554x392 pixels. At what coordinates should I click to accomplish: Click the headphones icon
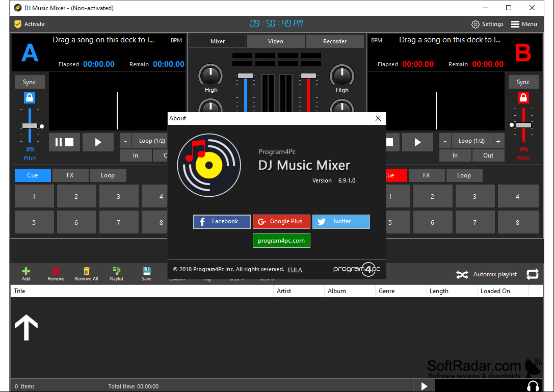533,386
